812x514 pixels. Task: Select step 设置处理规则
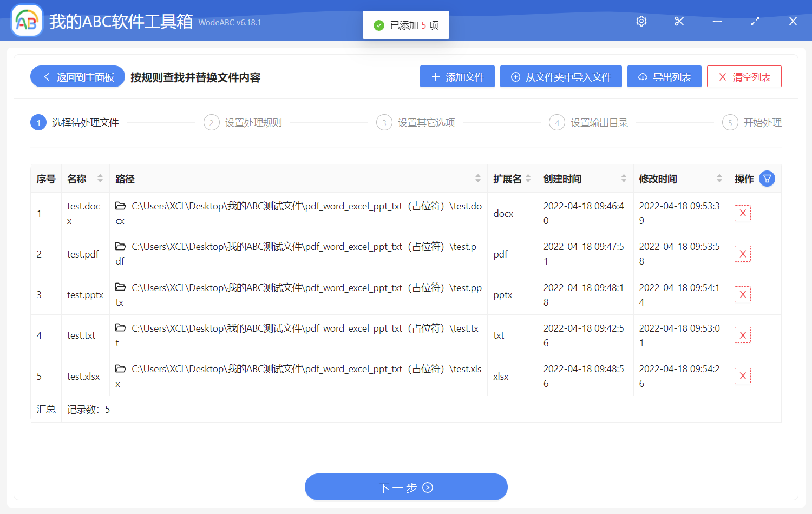click(x=252, y=122)
